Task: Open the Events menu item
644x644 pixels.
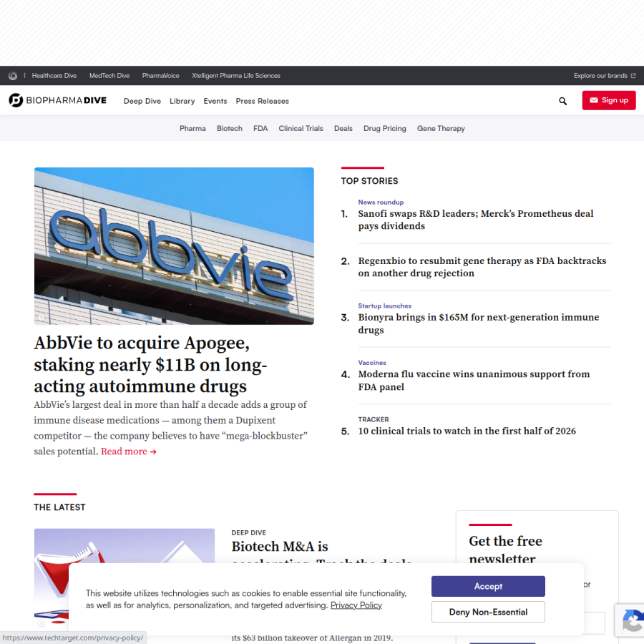Action: tap(215, 101)
